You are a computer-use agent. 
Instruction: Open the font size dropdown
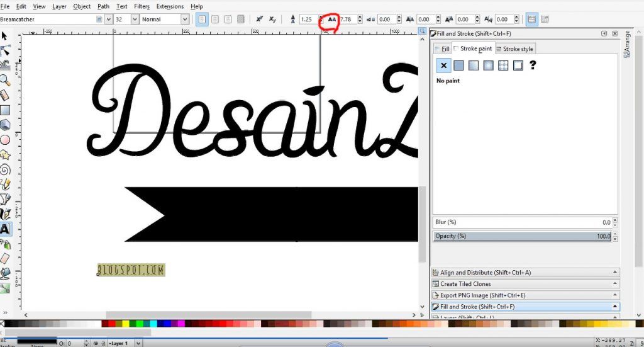pyautogui.click(x=135, y=20)
